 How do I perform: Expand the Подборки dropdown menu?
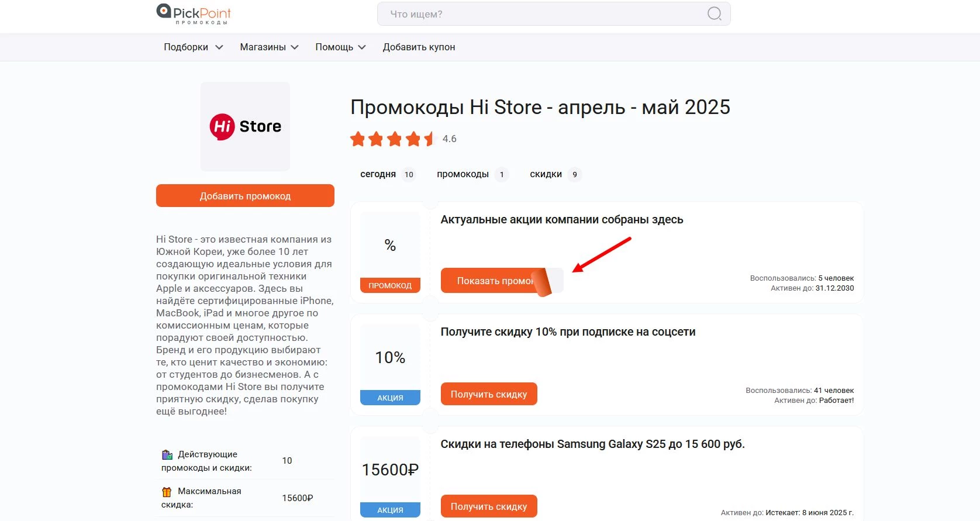(x=194, y=47)
